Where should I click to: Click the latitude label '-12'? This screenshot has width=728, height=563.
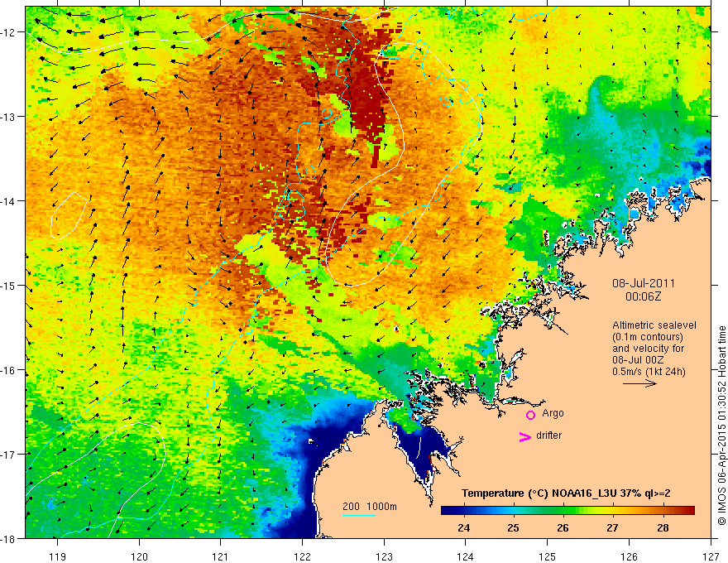point(8,32)
